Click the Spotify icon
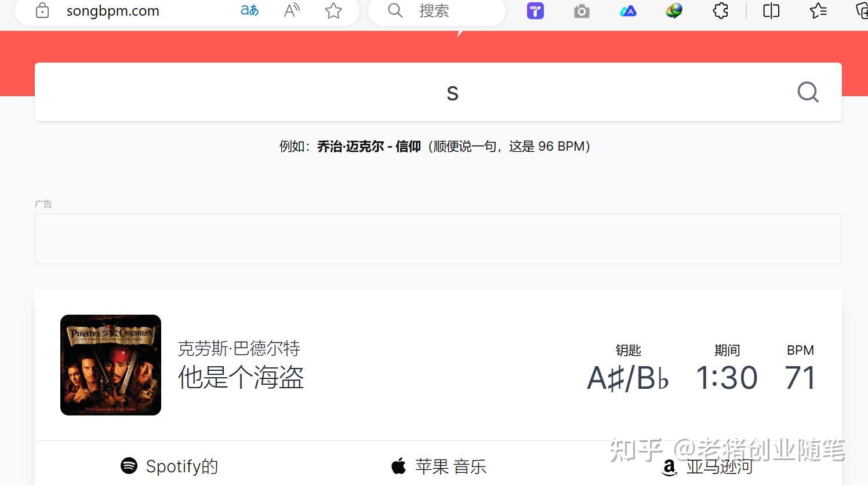868x485 pixels. [128, 466]
